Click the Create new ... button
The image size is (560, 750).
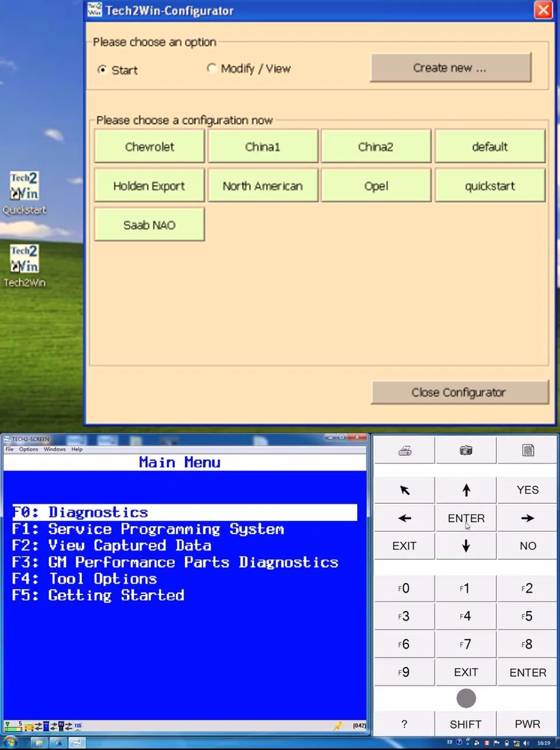point(450,68)
